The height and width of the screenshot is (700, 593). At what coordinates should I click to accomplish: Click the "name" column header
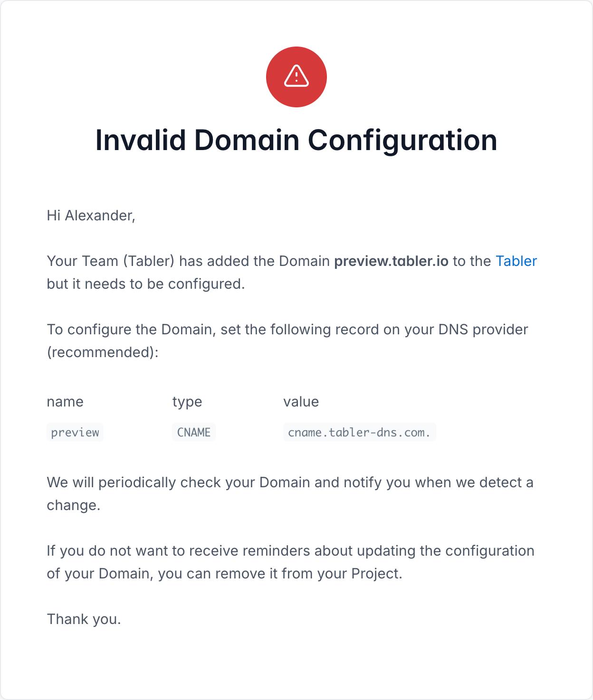coord(65,402)
